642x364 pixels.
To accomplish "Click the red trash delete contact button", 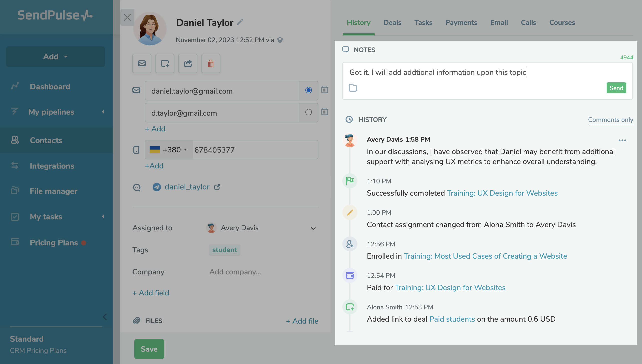I will 211,63.
